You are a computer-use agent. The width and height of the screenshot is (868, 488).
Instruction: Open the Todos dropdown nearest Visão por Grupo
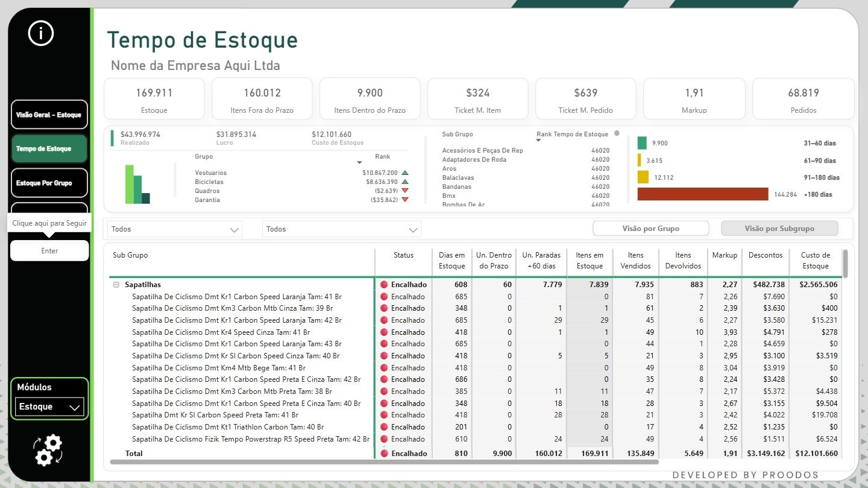point(342,229)
